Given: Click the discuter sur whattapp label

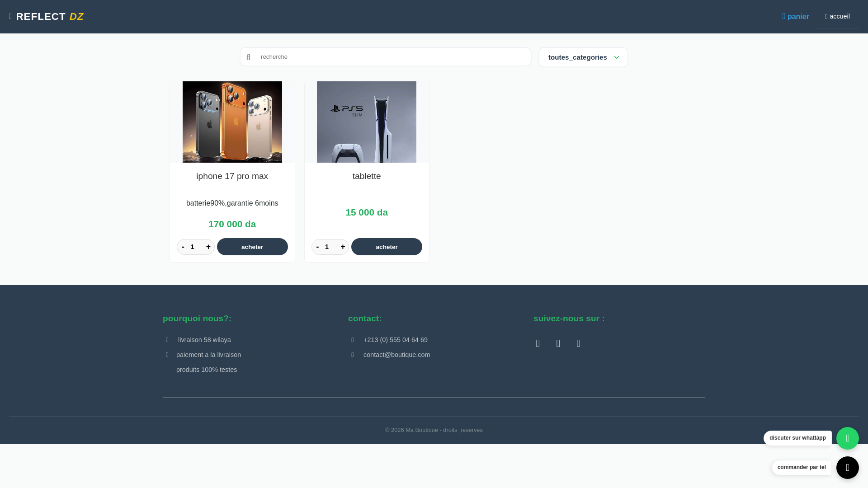Looking at the screenshot, I should coord(797,438).
